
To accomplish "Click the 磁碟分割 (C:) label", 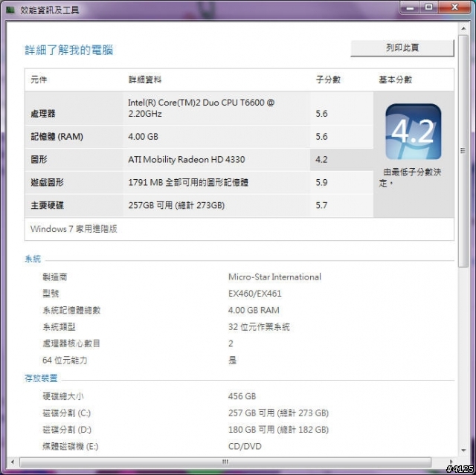I will point(66,413).
